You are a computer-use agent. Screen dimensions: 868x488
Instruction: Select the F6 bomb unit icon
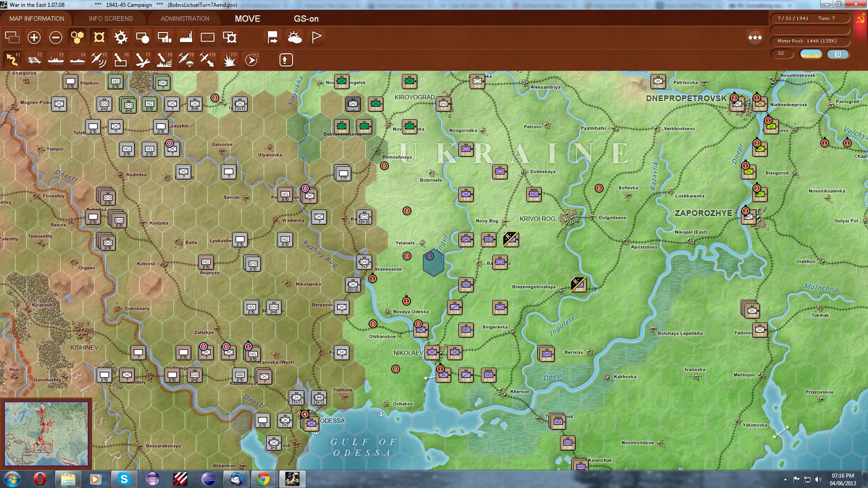pos(121,60)
